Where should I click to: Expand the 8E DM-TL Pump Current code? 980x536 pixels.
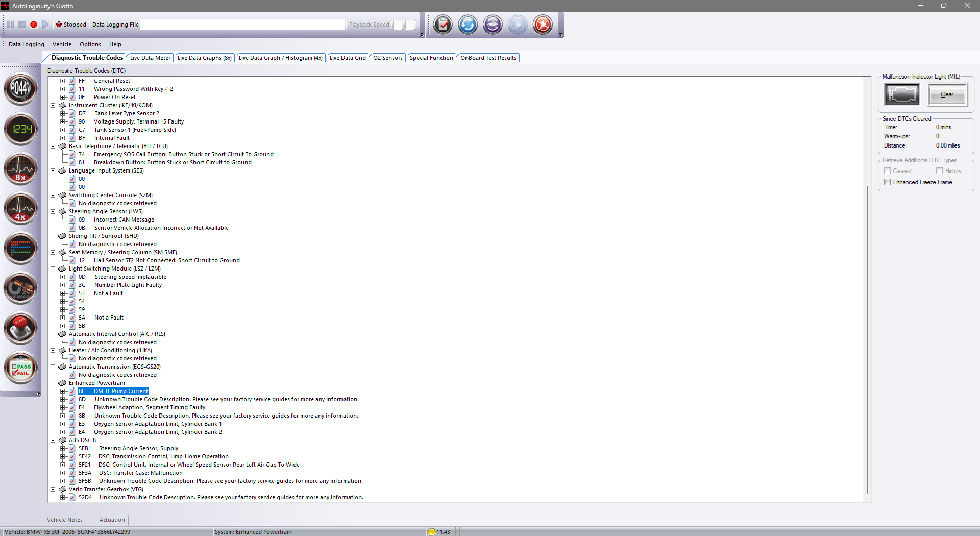click(x=62, y=391)
